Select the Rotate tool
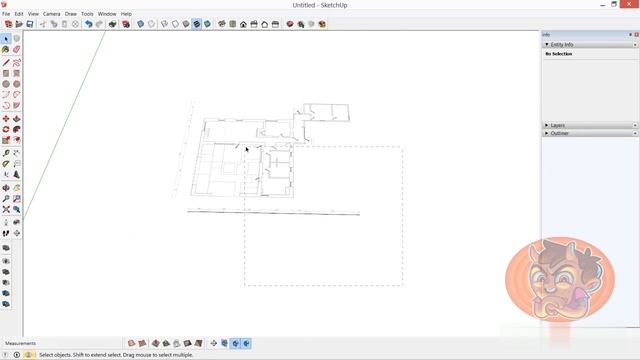The image size is (640, 360). (6, 129)
